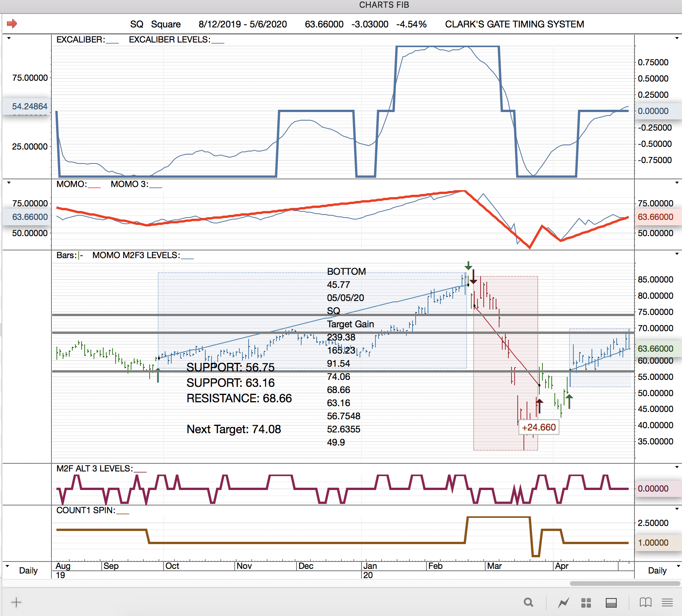Screen dimensions: 682x616
Task: Click the CLARK'S GATE TIMING SYSTEM title
Action: coord(515,24)
